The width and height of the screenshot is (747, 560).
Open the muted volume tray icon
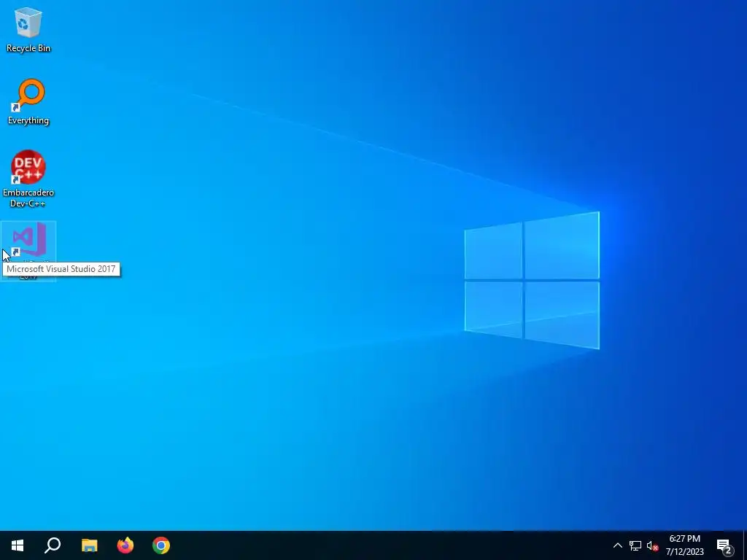coord(652,545)
